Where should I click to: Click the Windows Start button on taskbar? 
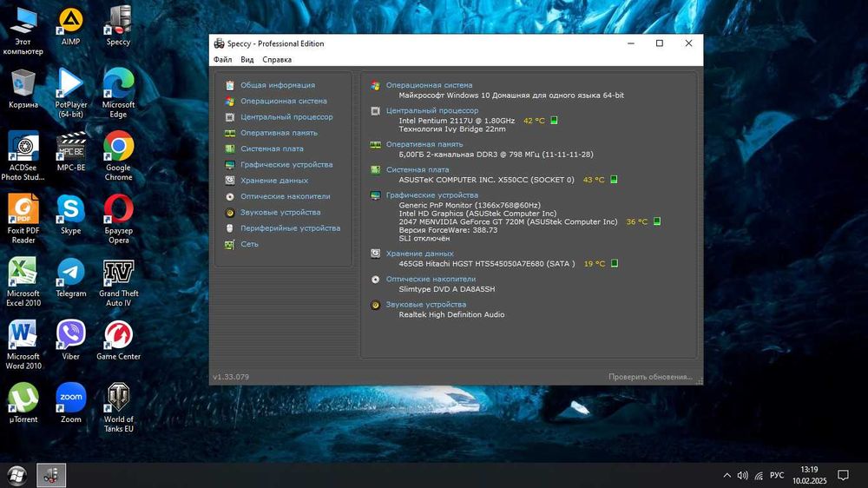point(17,475)
